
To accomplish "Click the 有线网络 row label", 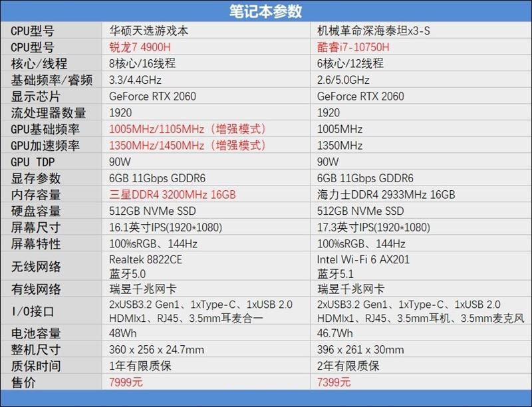I will [36, 289].
